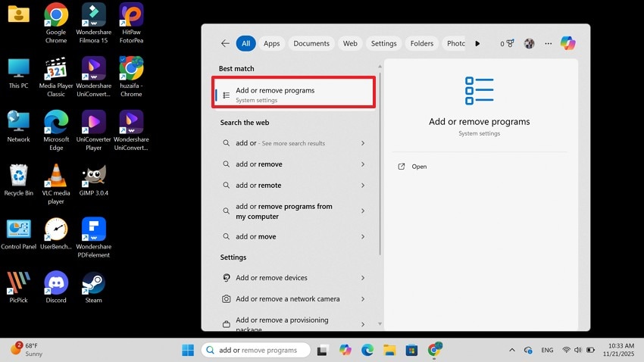Open Steam desktop shortcut
The image size is (644, 362).
click(x=94, y=287)
